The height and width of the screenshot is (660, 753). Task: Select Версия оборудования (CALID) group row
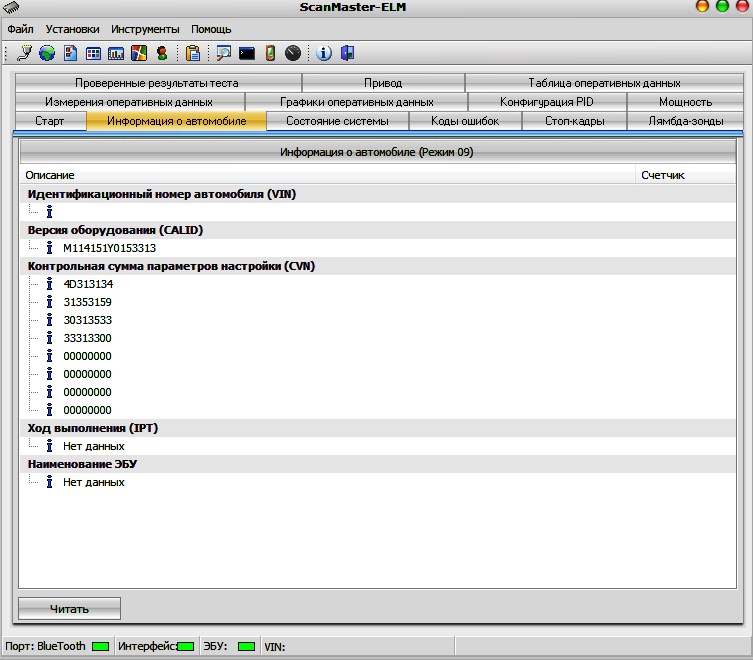click(378, 230)
